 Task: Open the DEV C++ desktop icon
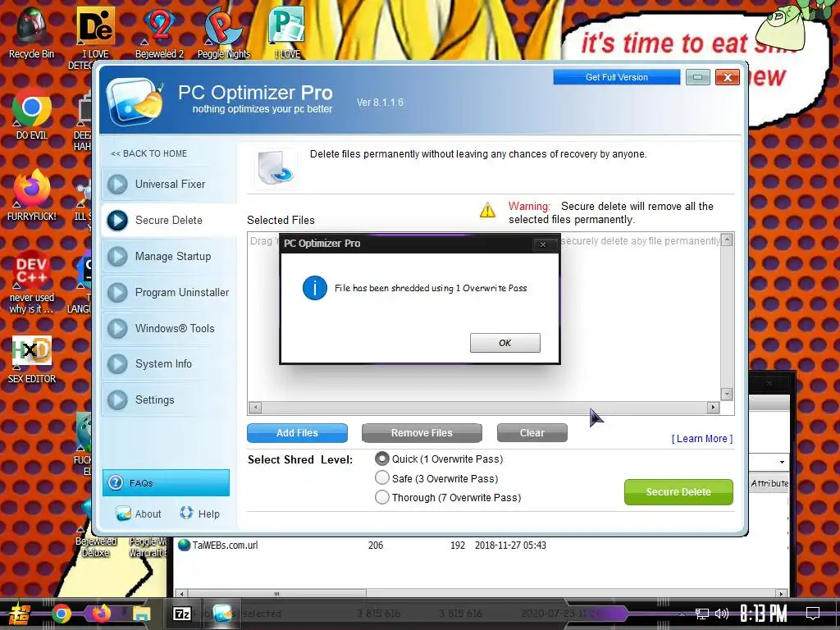[32, 282]
